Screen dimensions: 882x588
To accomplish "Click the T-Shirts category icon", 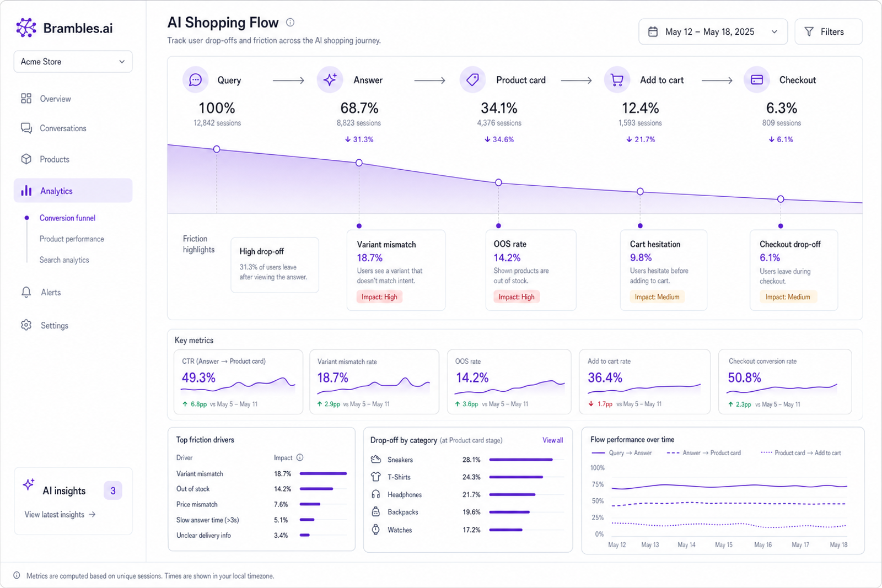I will 376,477.
